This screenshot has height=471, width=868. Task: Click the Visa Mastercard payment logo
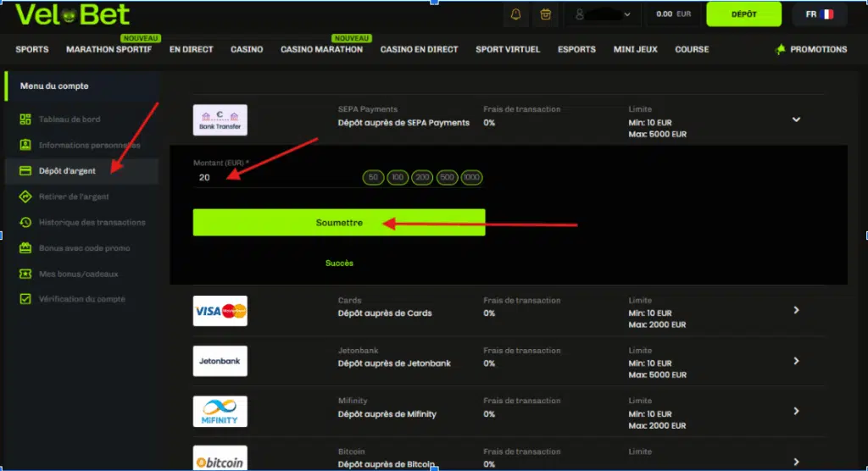(220, 311)
